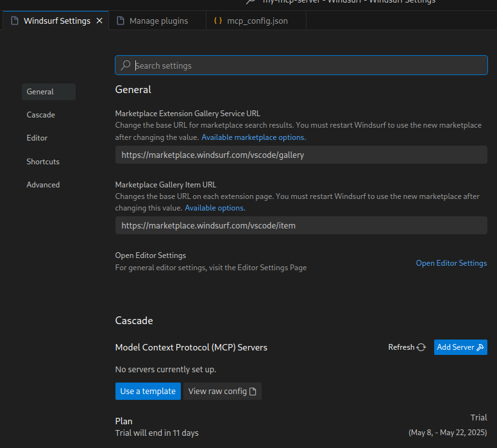The width and height of the screenshot is (497, 448).
Task: Edit the Marketplace Extension Gallery Service URL field
Action: pos(301,155)
